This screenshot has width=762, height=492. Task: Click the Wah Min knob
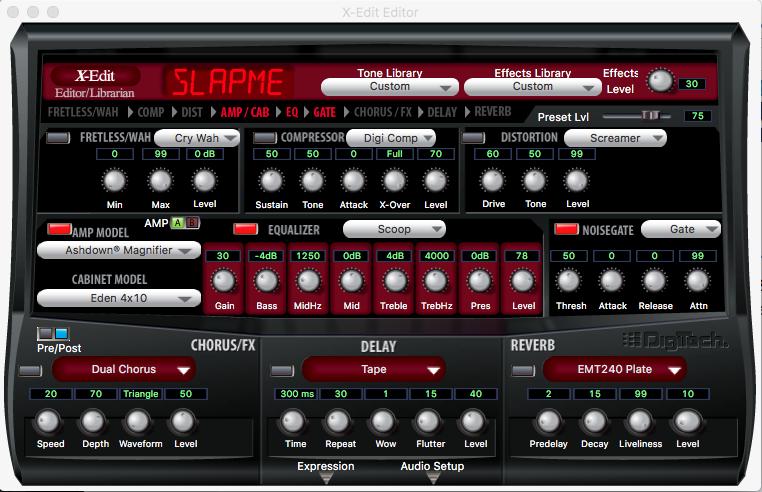pos(114,181)
